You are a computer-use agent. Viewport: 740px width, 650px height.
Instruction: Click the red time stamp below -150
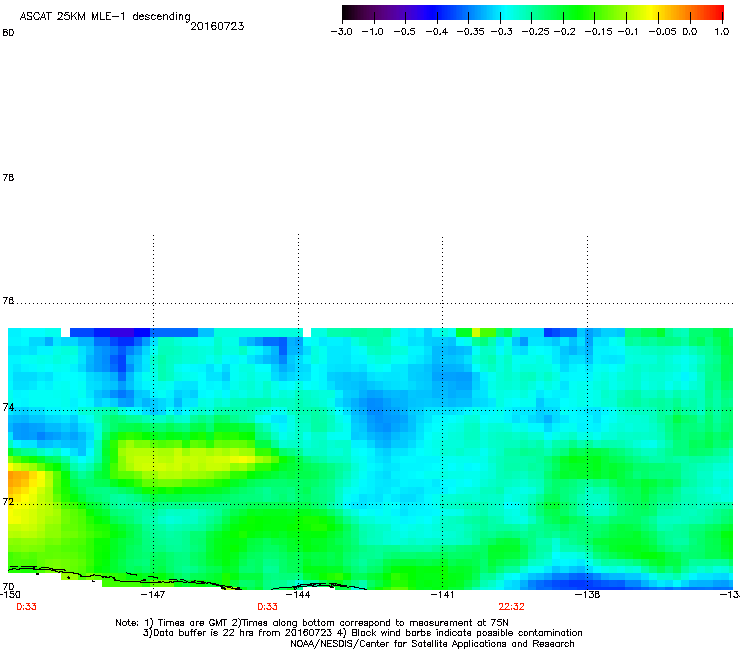pos(26,607)
